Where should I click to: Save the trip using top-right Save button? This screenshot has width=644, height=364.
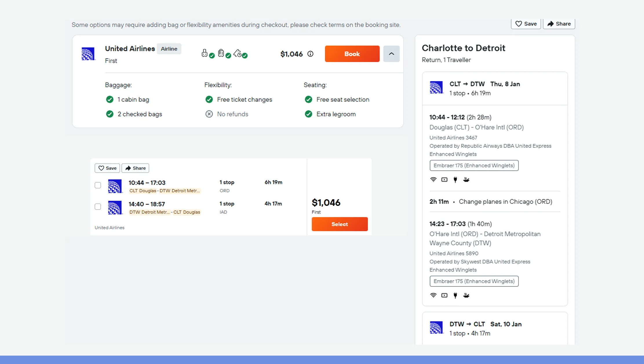click(526, 24)
